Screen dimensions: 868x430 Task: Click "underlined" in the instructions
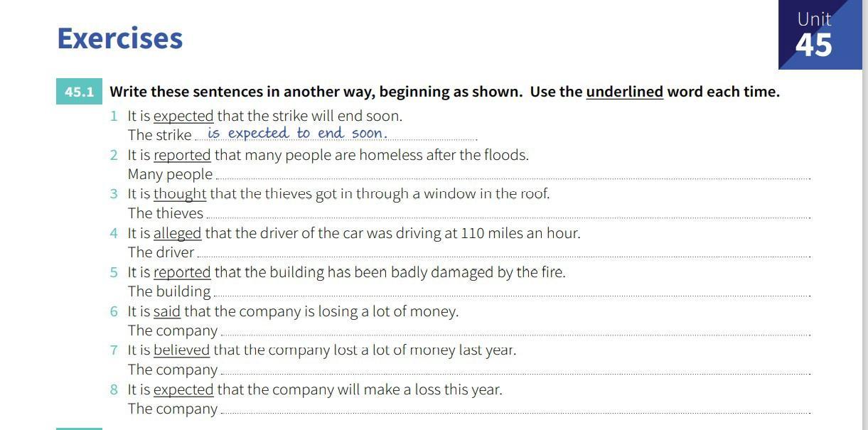point(624,92)
